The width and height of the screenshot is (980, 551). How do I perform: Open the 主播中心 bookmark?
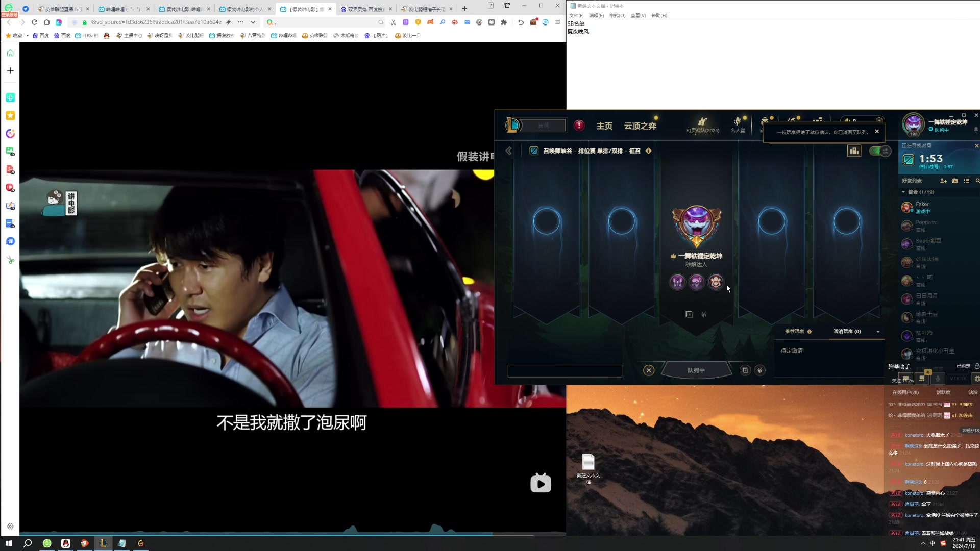pyautogui.click(x=130, y=36)
